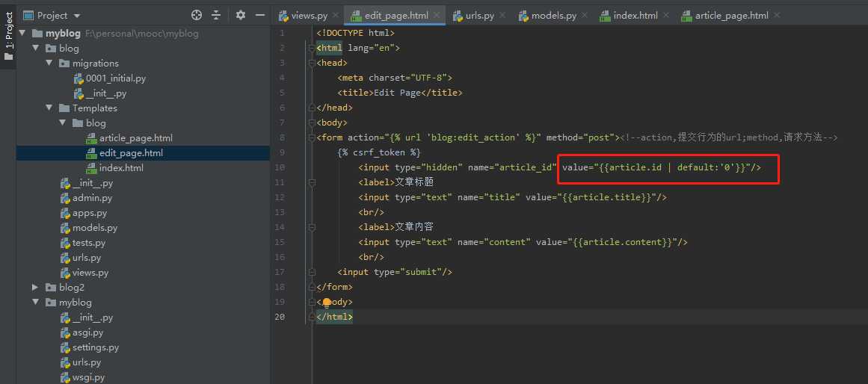Screen dimensions: 868x384
Task: Close the article_page.html tab
Action: [777, 16]
